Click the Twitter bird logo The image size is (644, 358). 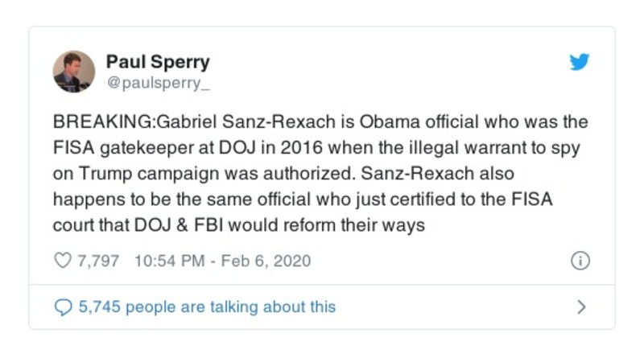580,63
